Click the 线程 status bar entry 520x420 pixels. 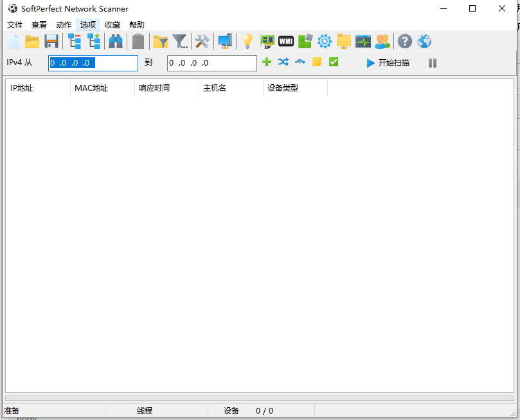(x=145, y=411)
